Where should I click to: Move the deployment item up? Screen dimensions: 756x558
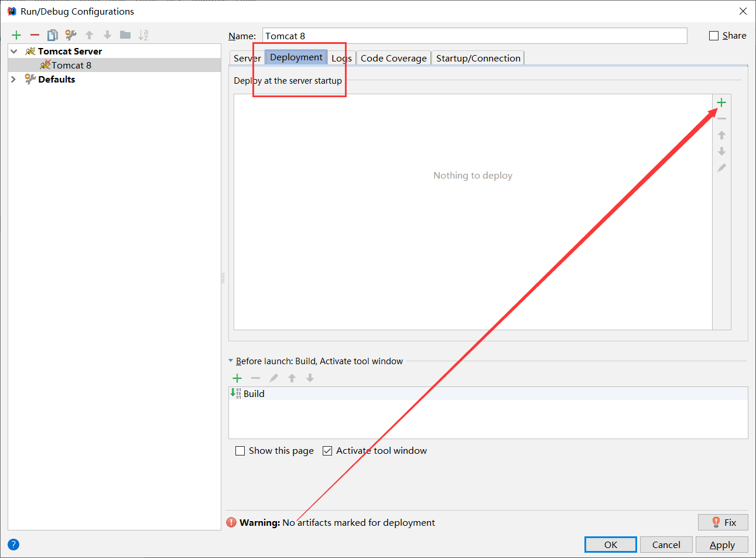[721, 135]
